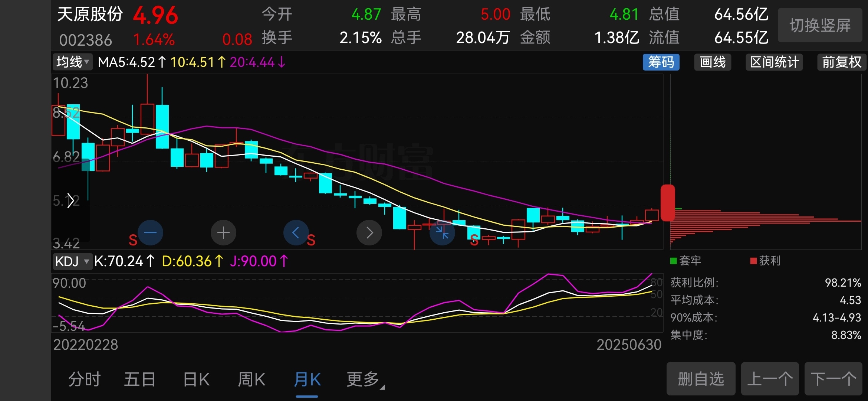Tap 删自选 to remove from watchlist

click(701, 379)
